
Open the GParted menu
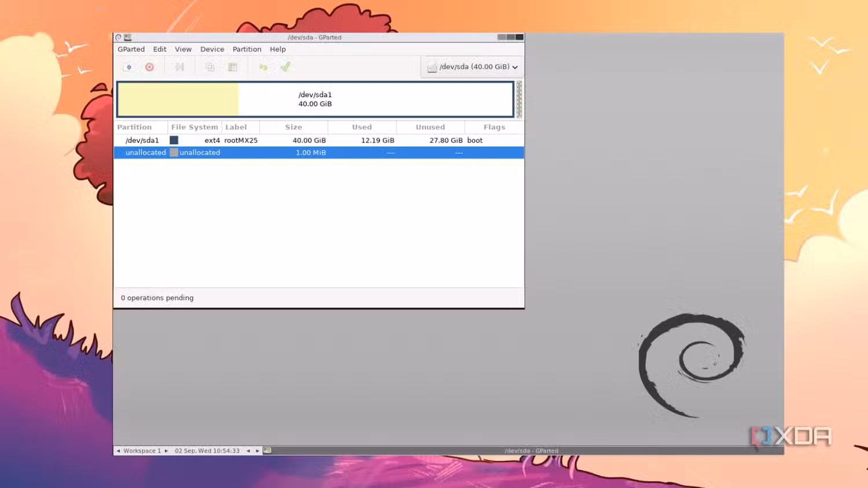click(x=131, y=49)
